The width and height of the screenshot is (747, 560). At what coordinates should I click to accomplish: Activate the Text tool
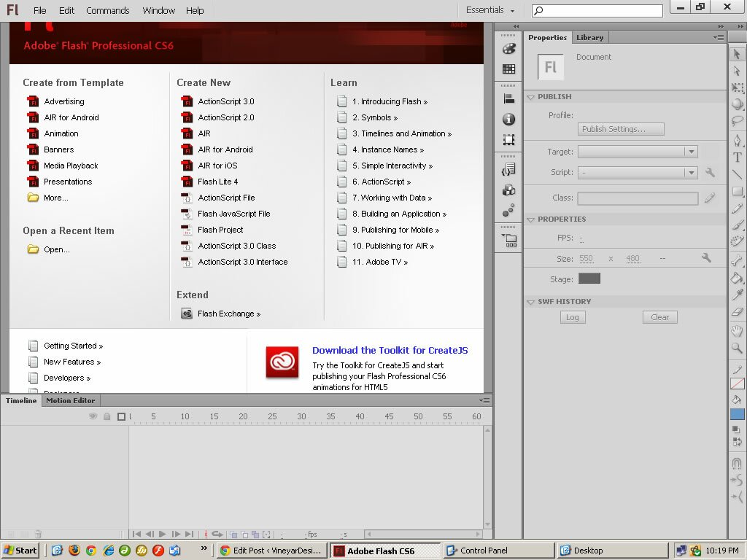(737, 157)
